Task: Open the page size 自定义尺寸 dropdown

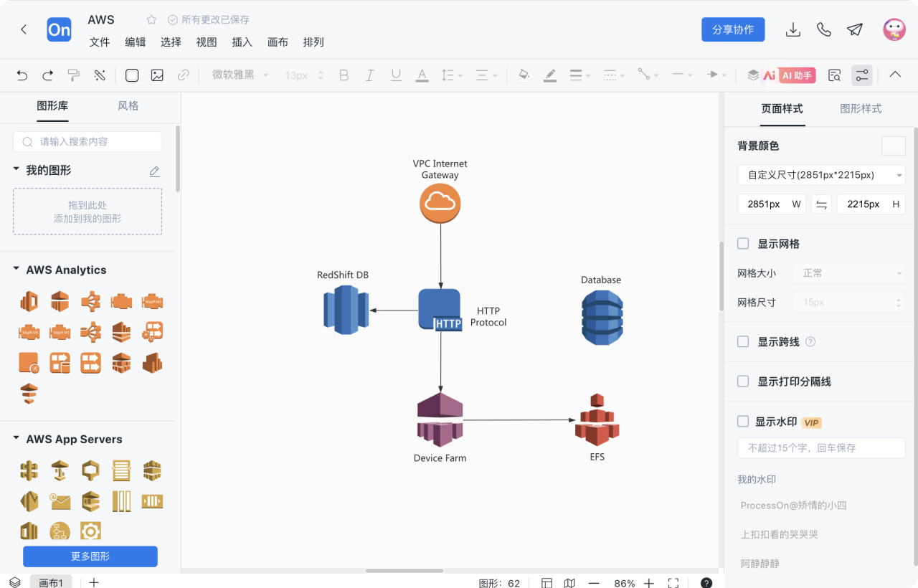Action: [821, 175]
